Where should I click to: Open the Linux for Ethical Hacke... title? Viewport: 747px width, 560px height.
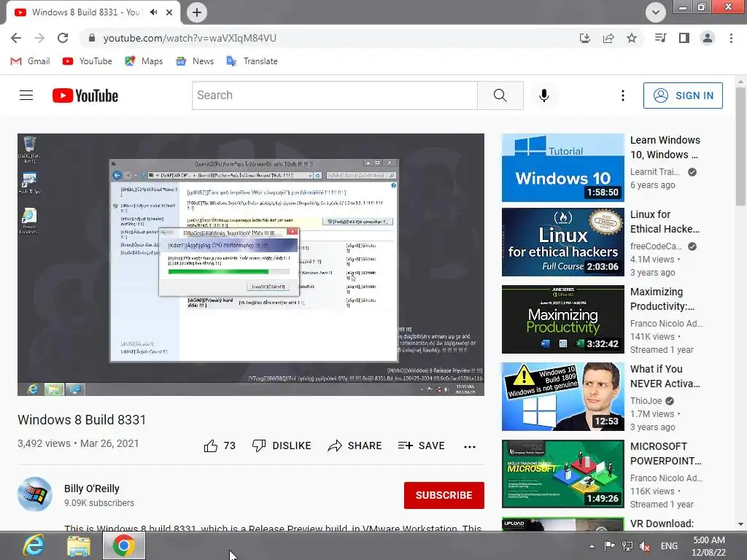665,222
